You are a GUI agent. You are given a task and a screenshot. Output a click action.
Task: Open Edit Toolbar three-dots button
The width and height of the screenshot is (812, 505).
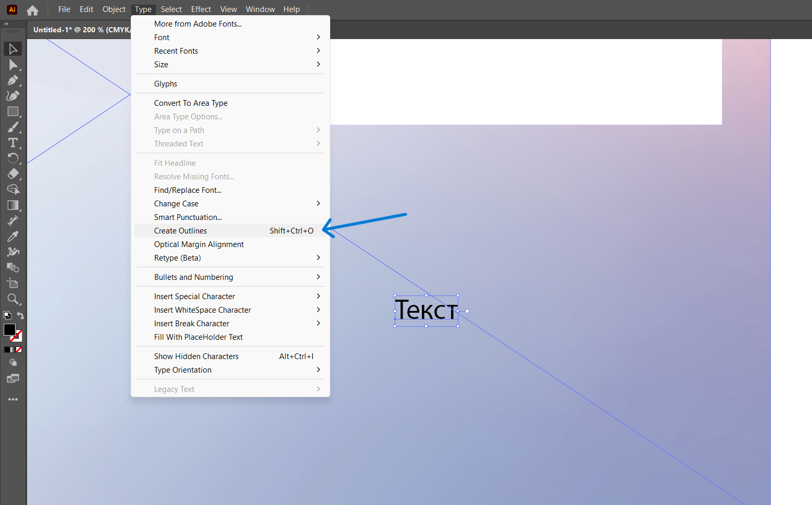tap(13, 399)
